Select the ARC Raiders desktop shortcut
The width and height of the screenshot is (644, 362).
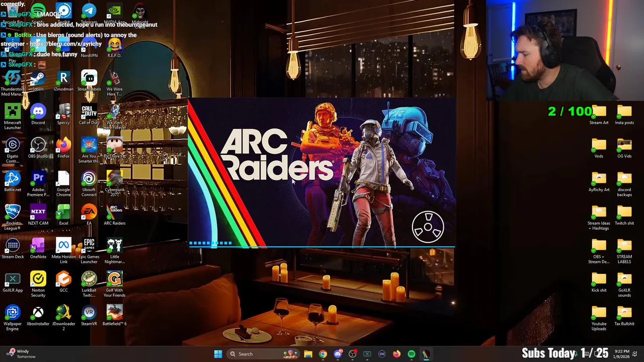point(115,215)
